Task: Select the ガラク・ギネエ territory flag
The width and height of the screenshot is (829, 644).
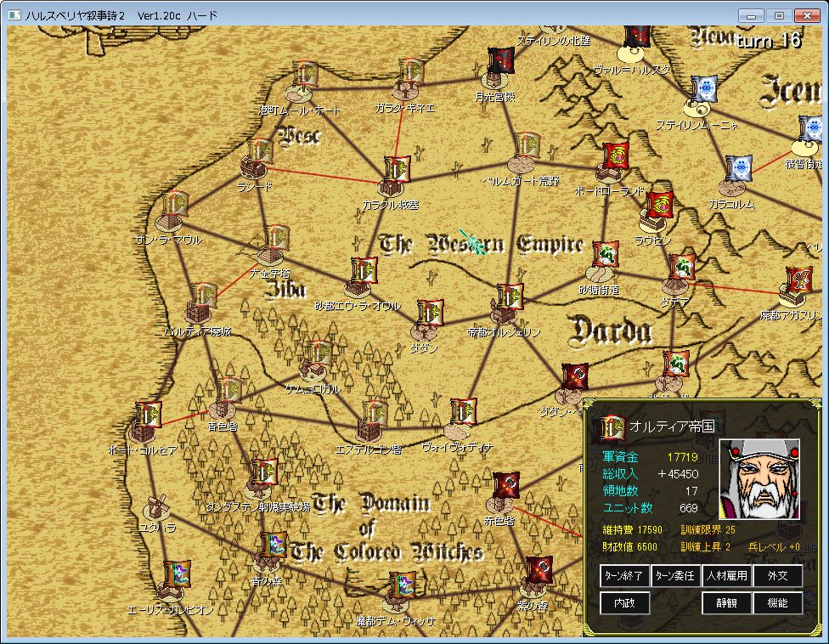Action: click(x=411, y=72)
